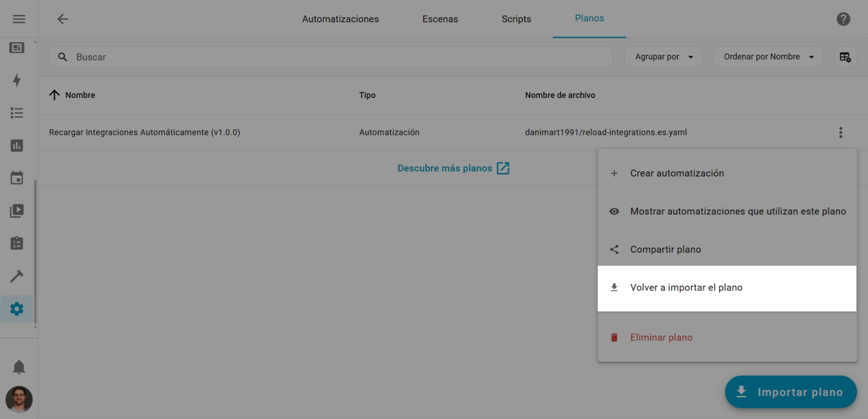Open the Settings gear icon
The height and width of the screenshot is (419, 868).
[17, 309]
